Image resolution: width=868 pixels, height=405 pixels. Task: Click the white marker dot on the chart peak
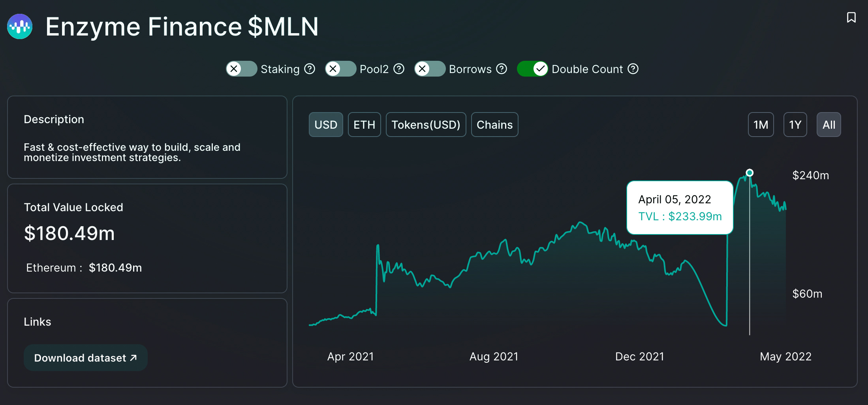pos(750,172)
